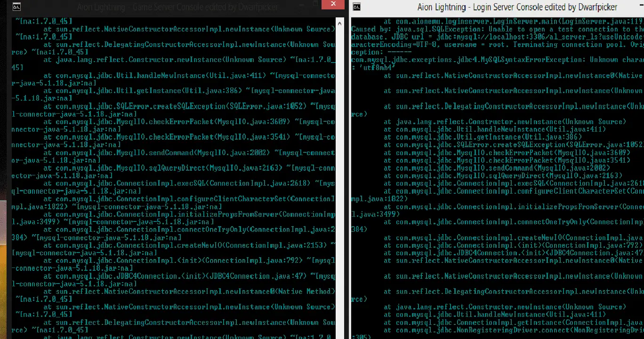Click the ConnectionImpl.getInstance line in Login Server Console
Image resolution: width=644 pixels, height=339 pixels.
pyautogui.click(x=514, y=322)
